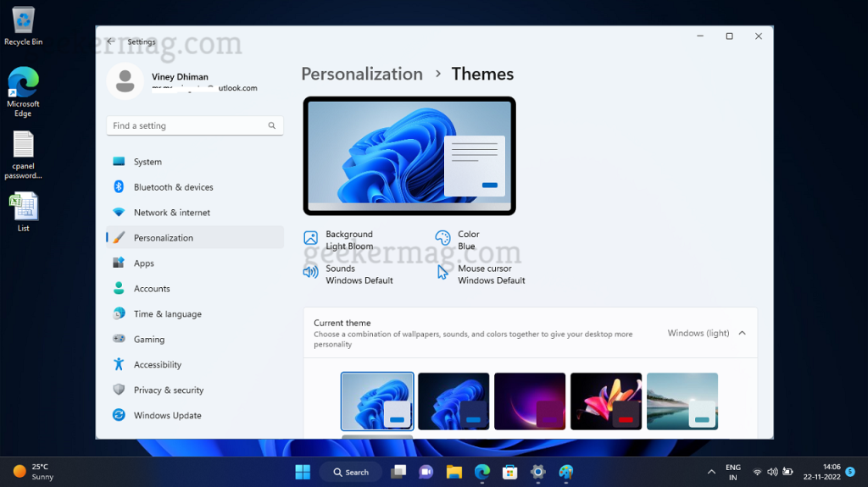Open the clock showing 14:06
The width and height of the screenshot is (868, 487).
click(822, 472)
